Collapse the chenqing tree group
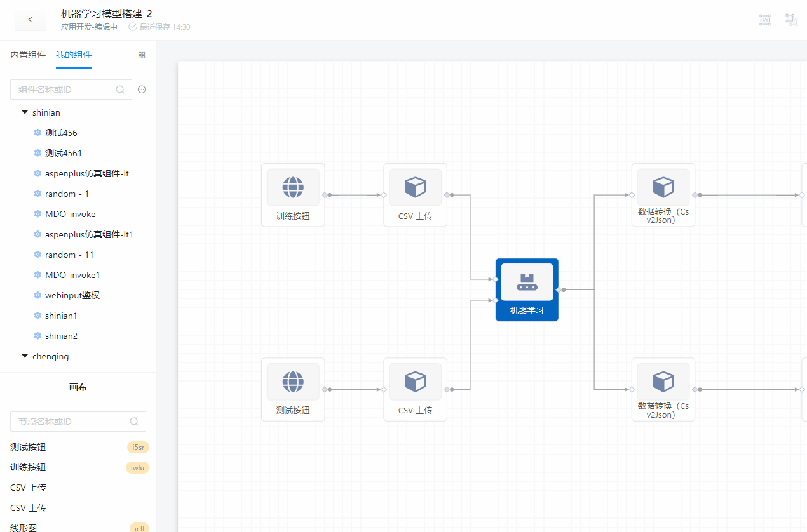Image resolution: width=807 pixels, height=532 pixels. click(x=25, y=356)
